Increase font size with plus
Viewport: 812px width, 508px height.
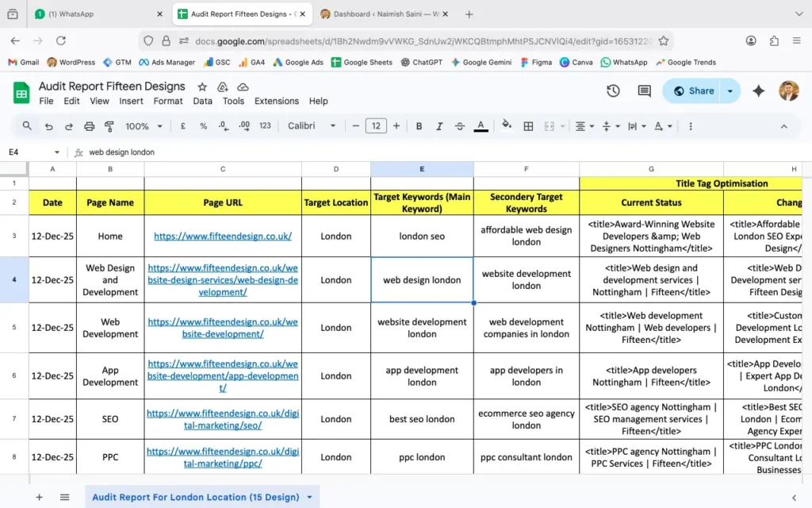396,126
